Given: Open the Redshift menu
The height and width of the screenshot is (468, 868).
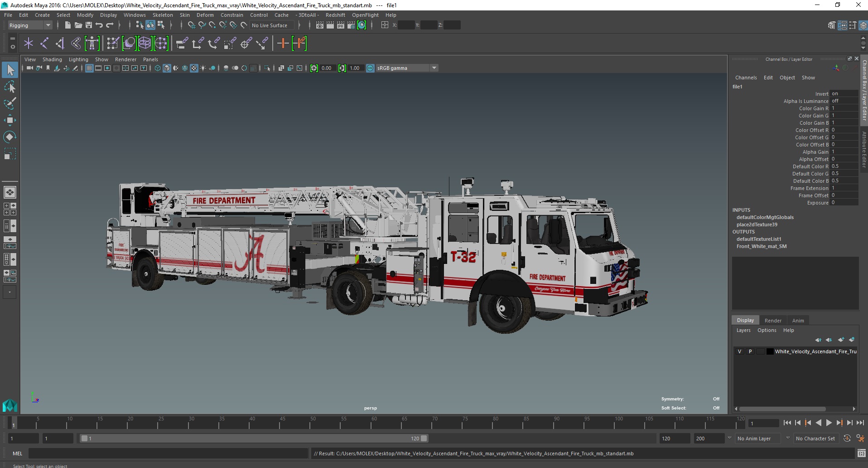Looking at the screenshot, I should pyautogui.click(x=335, y=15).
